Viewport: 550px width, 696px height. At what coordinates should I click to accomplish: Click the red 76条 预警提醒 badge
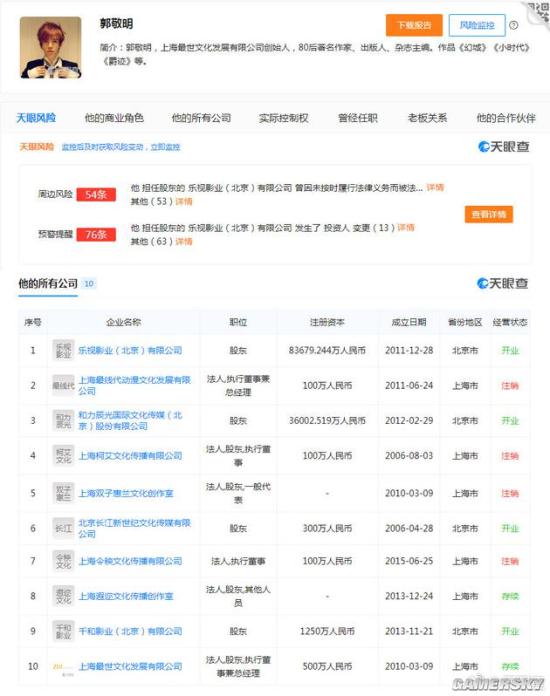(96, 234)
